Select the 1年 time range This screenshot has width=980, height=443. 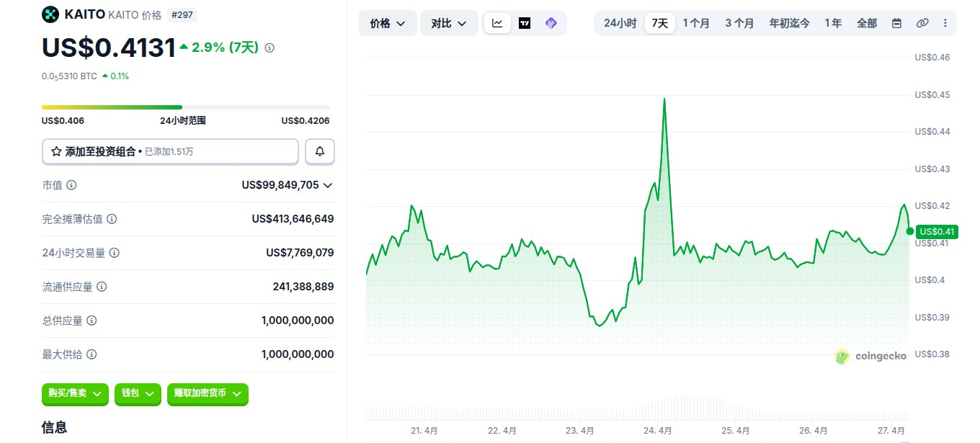(833, 23)
